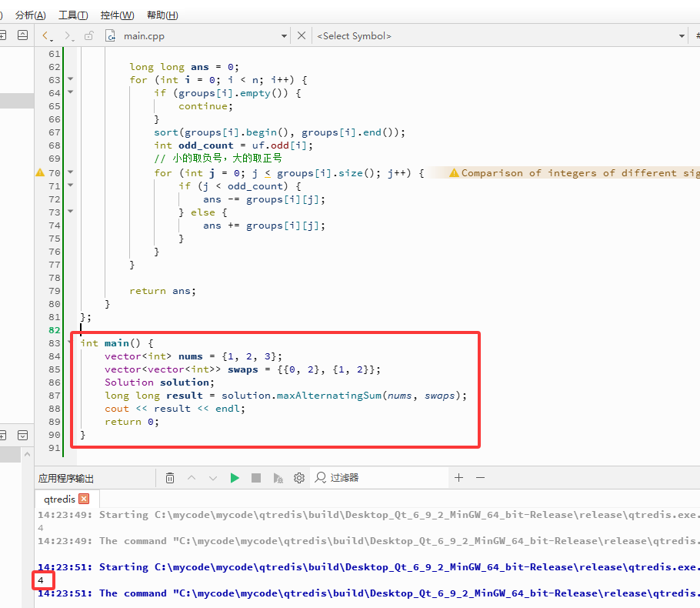Click the 14:23:49 Starting output line
The height and width of the screenshot is (608, 700).
pos(368,515)
